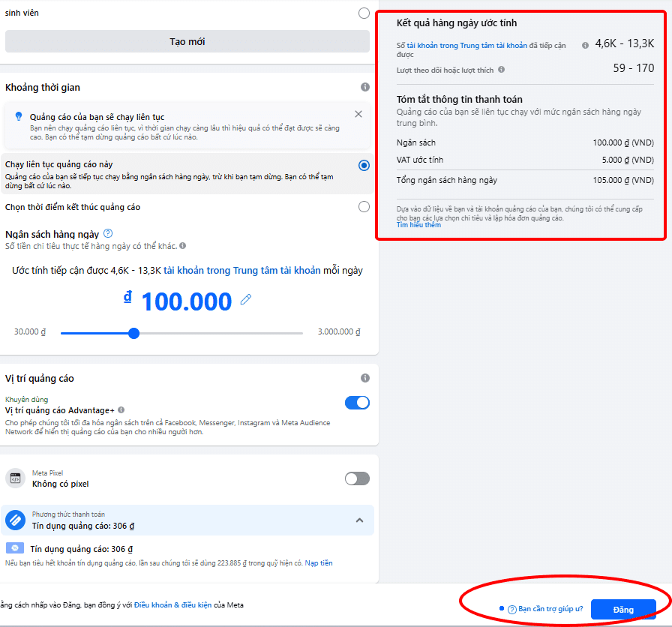Click info icon next to Lượt theo dõi
The image size is (672, 627).
(502, 70)
